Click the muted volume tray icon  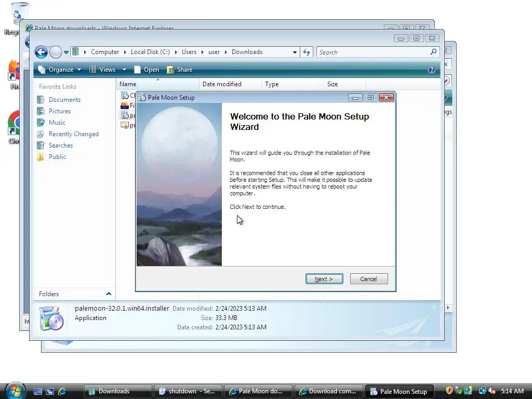[x=493, y=391]
